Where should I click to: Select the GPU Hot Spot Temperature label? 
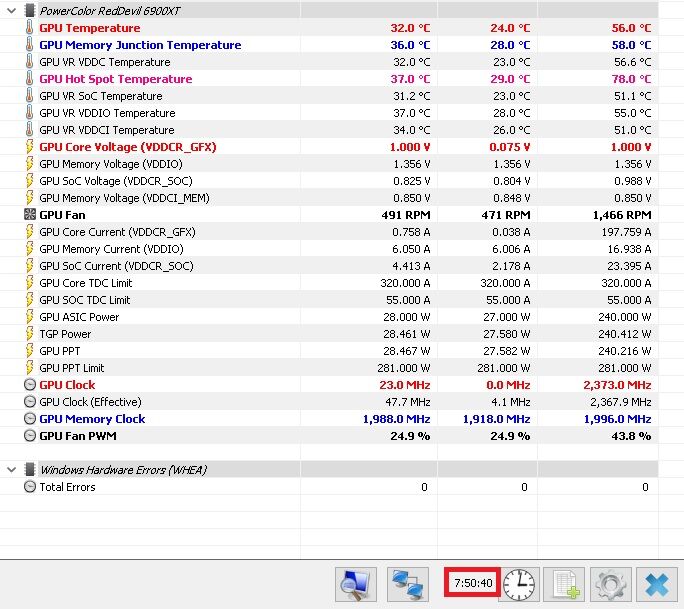pyautogui.click(x=116, y=79)
